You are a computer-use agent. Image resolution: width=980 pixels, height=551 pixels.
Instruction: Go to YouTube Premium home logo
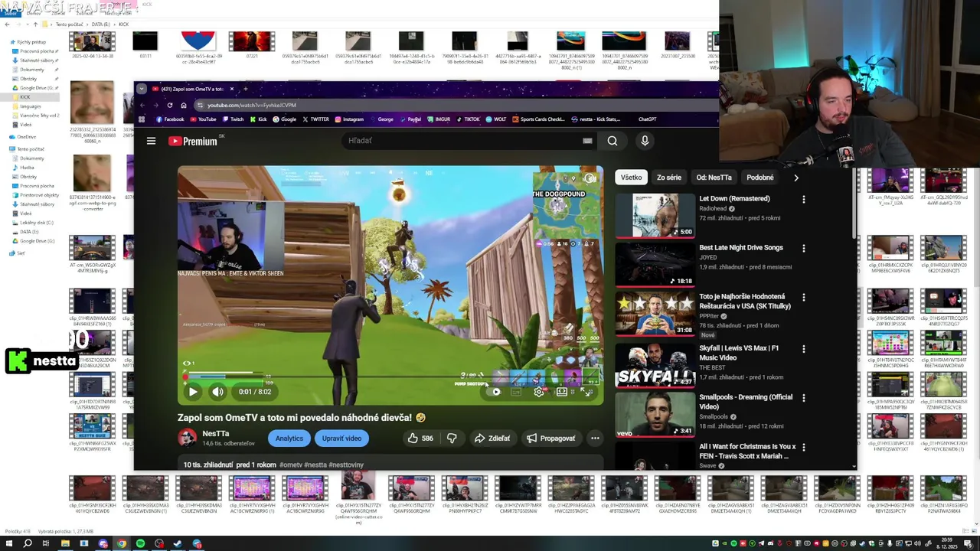[x=193, y=141]
